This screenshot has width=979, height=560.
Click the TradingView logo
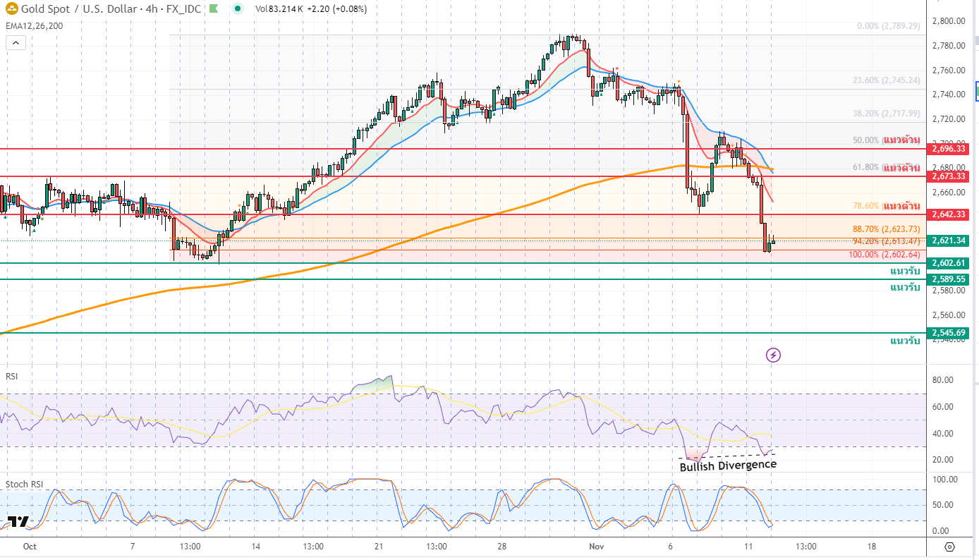click(x=18, y=522)
